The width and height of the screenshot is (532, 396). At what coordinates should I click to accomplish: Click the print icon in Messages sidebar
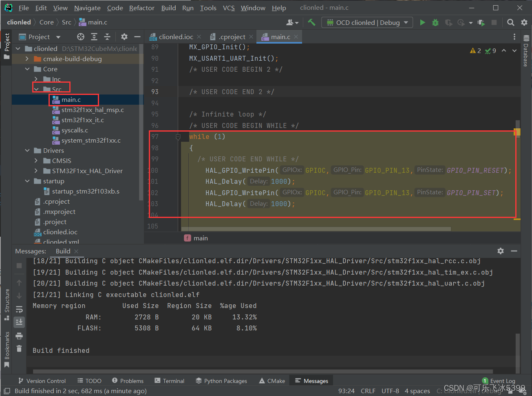click(x=19, y=336)
